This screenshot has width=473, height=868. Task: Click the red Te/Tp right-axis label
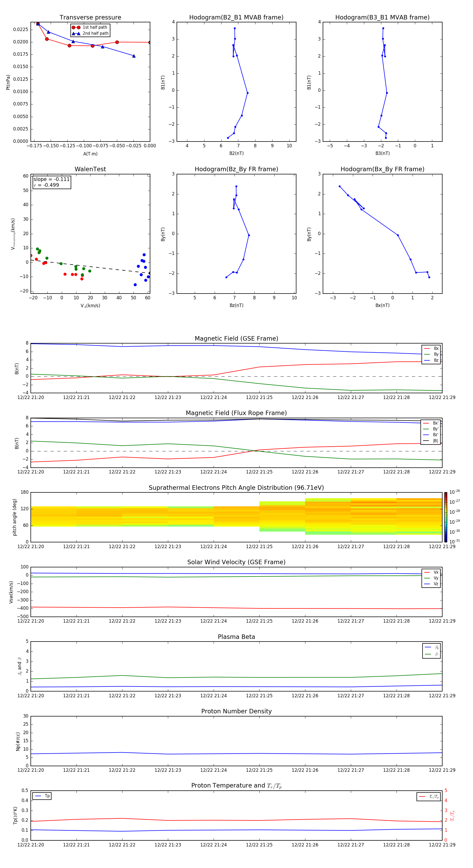click(x=453, y=816)
